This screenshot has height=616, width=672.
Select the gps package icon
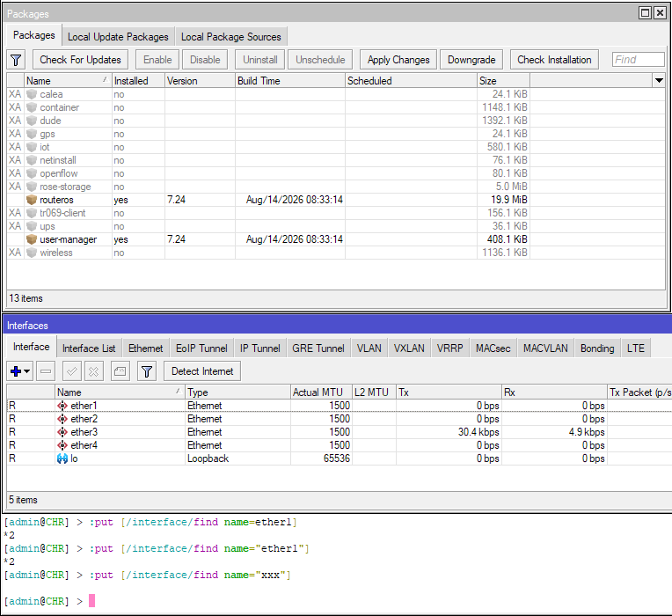(x=32, y=134)
